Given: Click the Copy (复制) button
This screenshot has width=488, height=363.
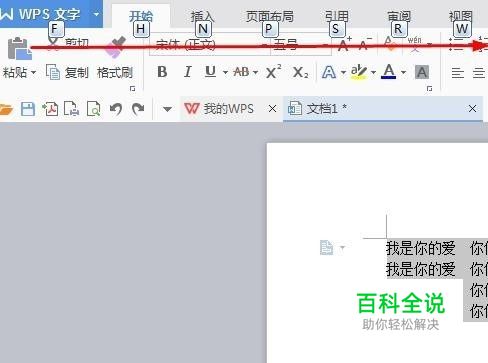Looking at the screenshot, I should [x=67, y=72].
